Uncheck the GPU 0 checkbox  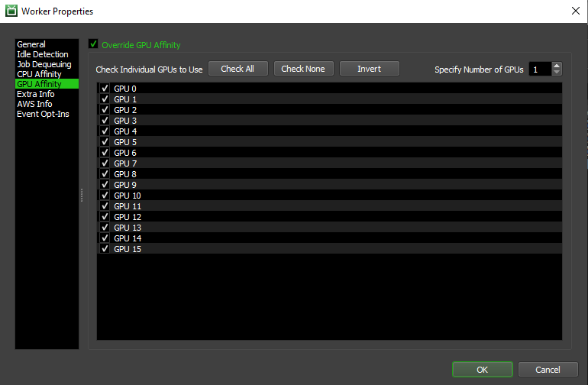[105, 89]
